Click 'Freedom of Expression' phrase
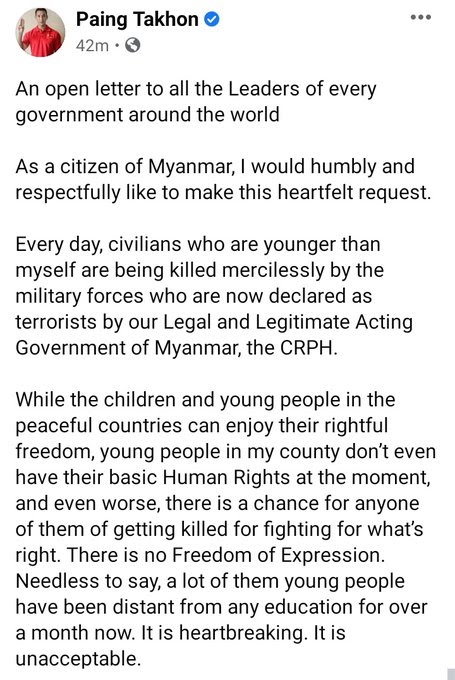This screenshot has height=680, width=455. click(276, 555)
